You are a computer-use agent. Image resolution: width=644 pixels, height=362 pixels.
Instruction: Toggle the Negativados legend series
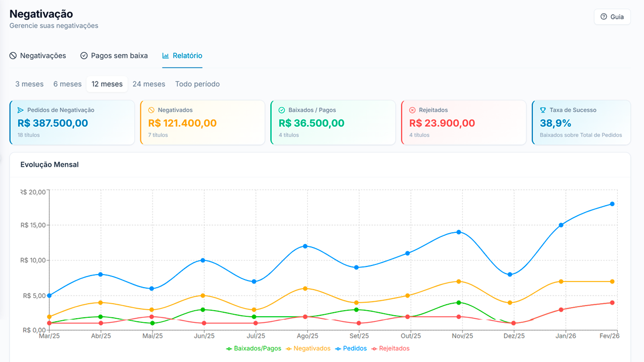click(308, 348)
